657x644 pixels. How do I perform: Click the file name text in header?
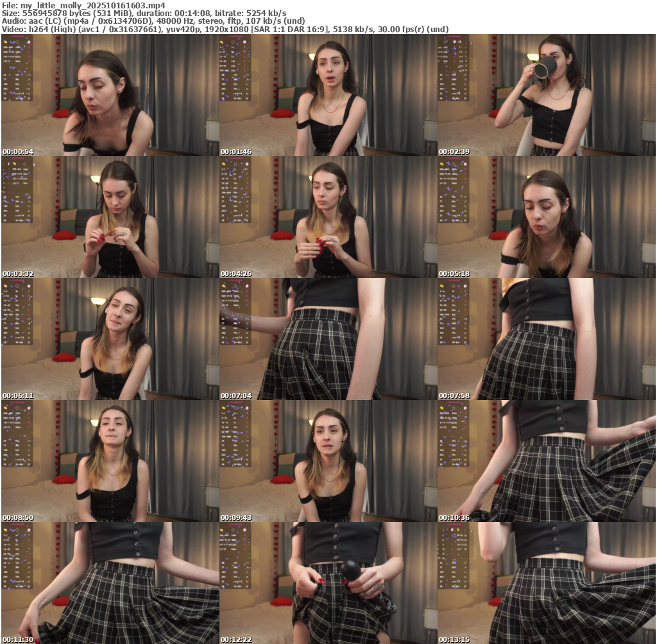click(83, 5)
